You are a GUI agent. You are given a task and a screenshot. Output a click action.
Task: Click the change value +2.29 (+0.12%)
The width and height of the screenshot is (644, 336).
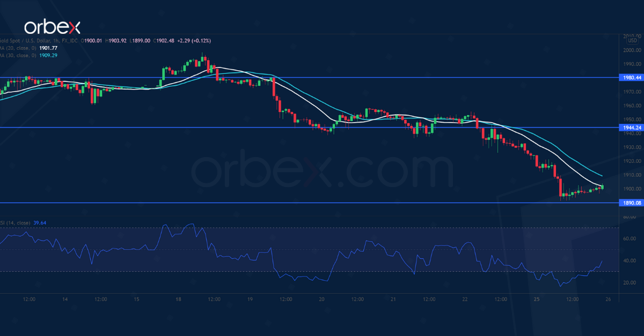coord(195,41)
